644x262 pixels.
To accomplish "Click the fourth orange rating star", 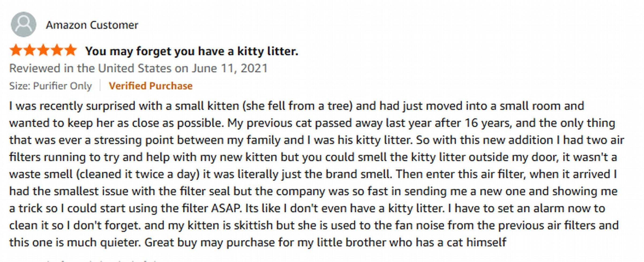I will (x=57, y=50).
